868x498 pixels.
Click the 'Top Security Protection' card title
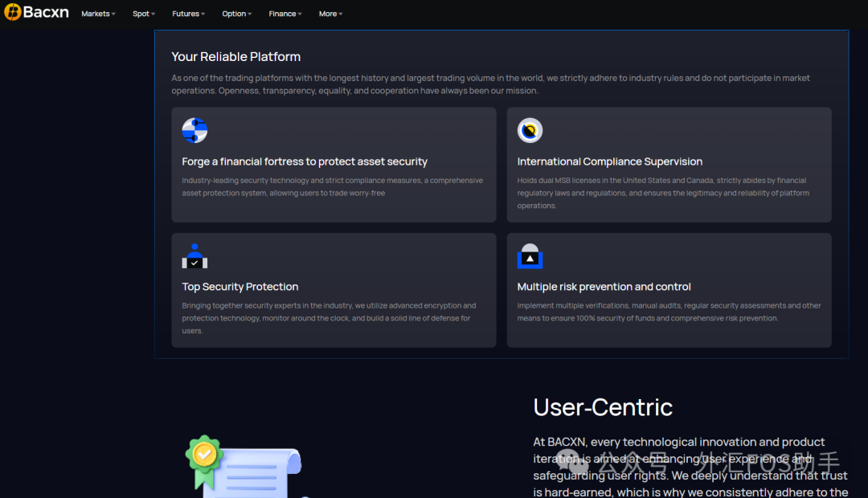click(x=240, y=287)
